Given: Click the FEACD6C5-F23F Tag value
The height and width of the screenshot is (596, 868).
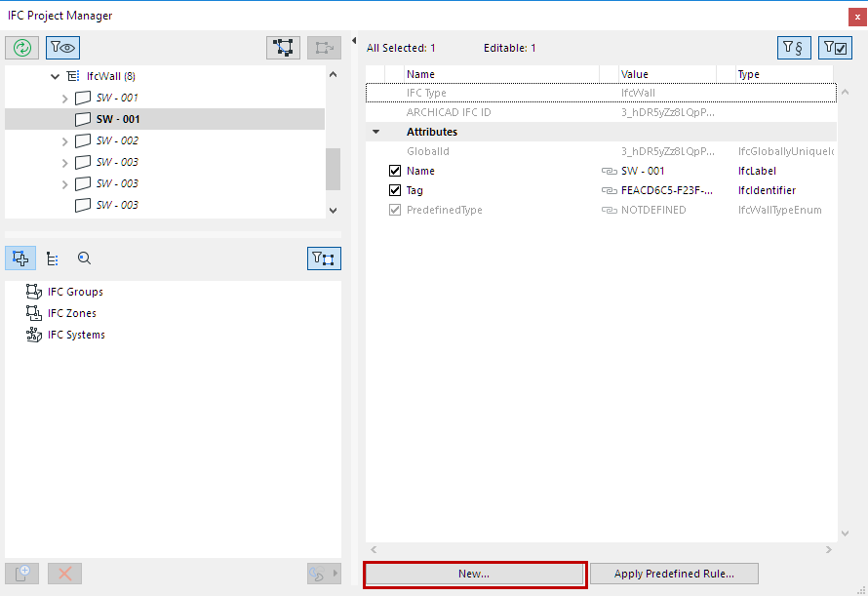Looking at the screenshot, I should tap(667, 190).
